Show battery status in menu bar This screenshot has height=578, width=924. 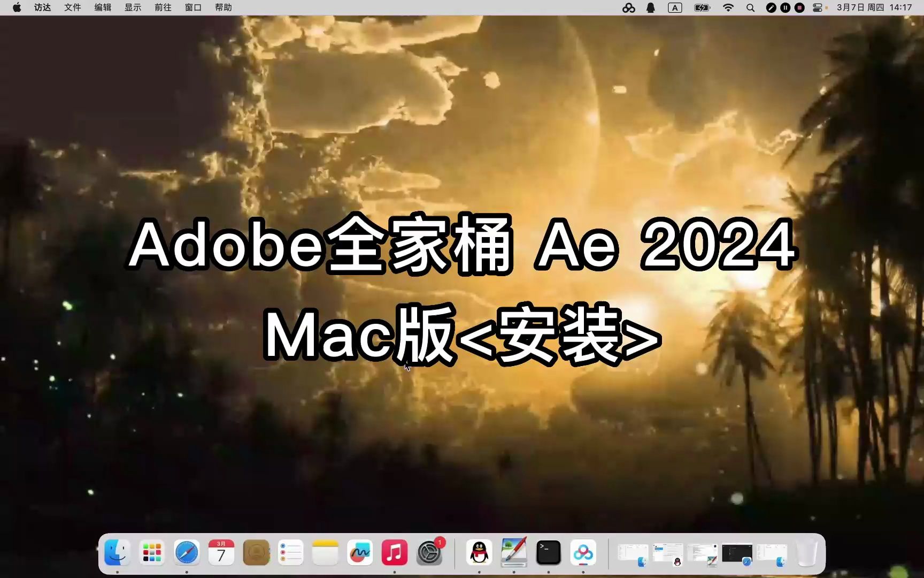(702, 7)
